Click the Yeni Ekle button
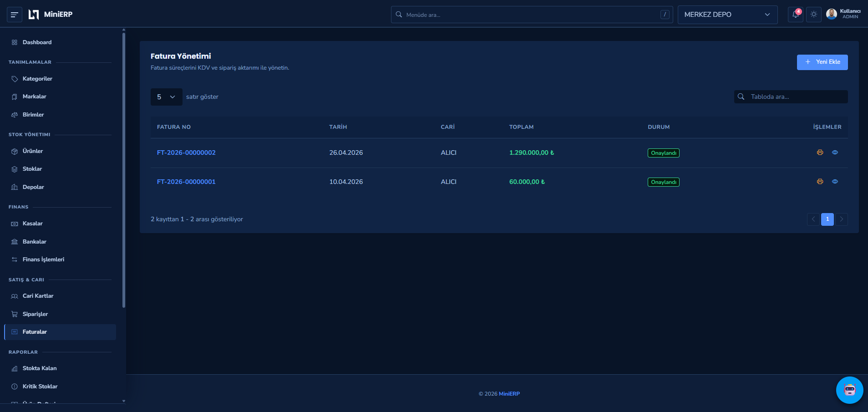 (822, 62)
